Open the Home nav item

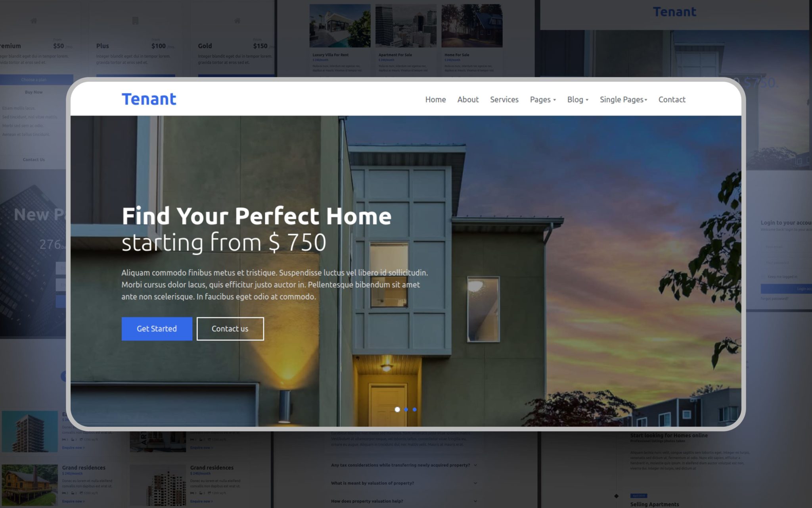[x=435, y=100]
